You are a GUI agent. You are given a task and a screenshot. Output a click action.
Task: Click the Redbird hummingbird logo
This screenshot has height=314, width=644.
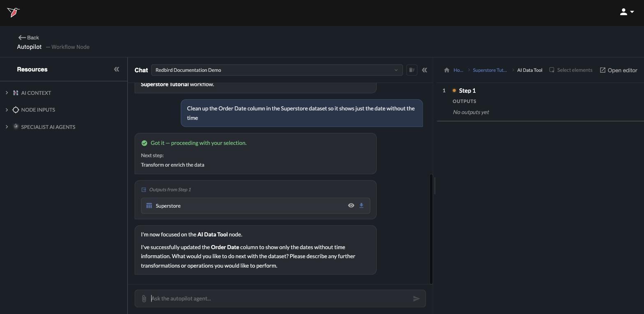click(x=13, y=12)
